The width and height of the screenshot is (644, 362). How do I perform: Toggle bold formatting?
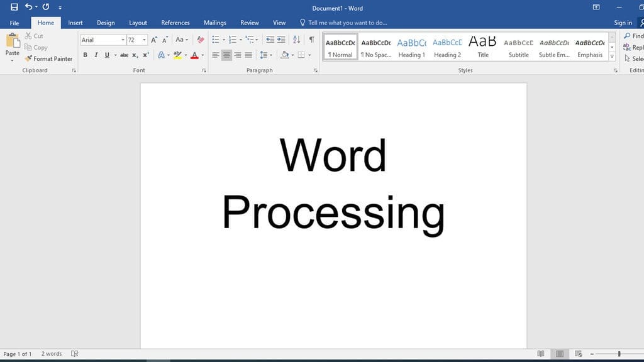point(86,55)
